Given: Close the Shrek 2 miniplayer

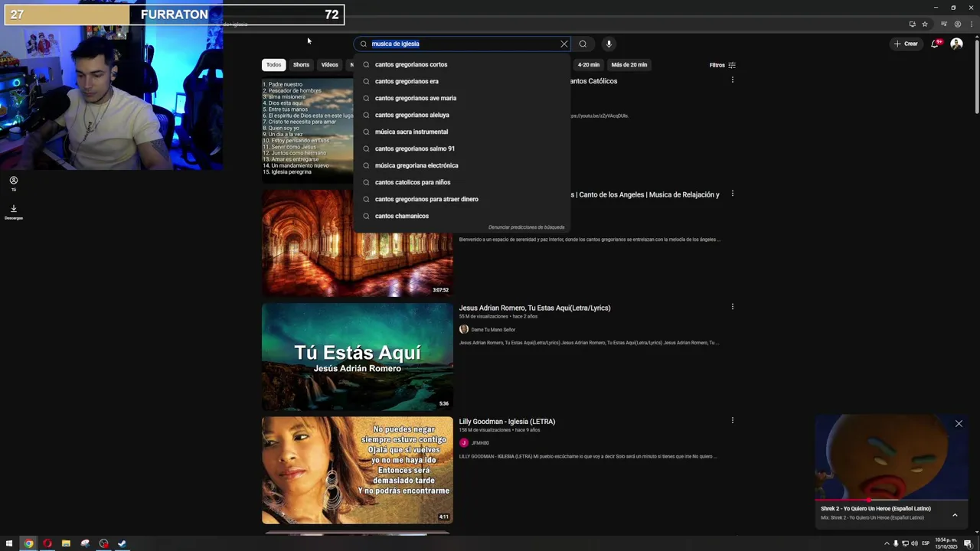Looking at the screenshot, I should (959, 424).
